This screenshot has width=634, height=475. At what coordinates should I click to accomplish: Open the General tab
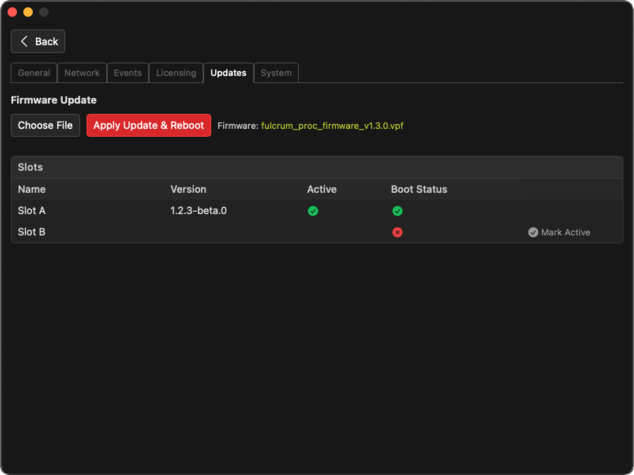coord(34,73)
